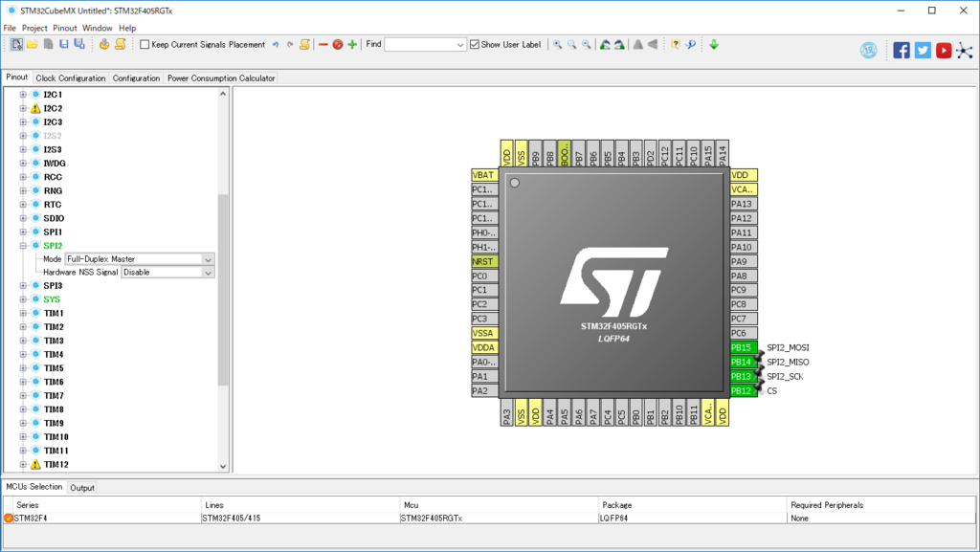Viewport: 980px width, 552px height.
Task: Expand the RCC tree node
Action: pos(23,177)
